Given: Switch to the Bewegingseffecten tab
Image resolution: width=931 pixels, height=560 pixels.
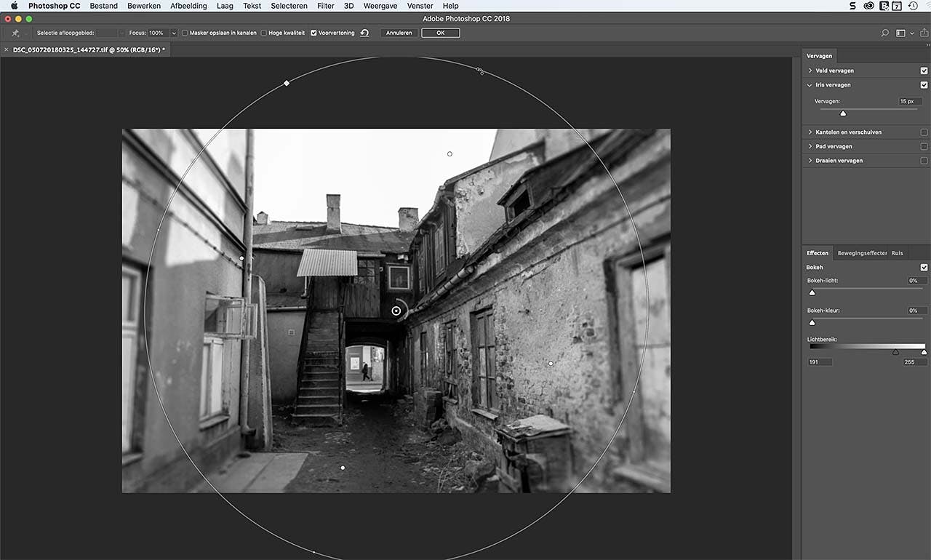Looking at the screenshot, I should click(862, 253).
